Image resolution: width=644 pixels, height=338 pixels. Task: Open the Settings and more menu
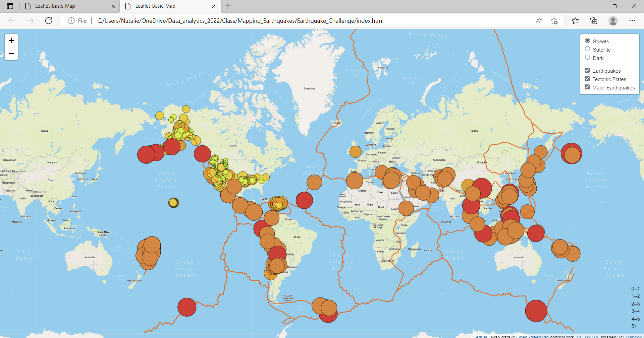(633, 20)
